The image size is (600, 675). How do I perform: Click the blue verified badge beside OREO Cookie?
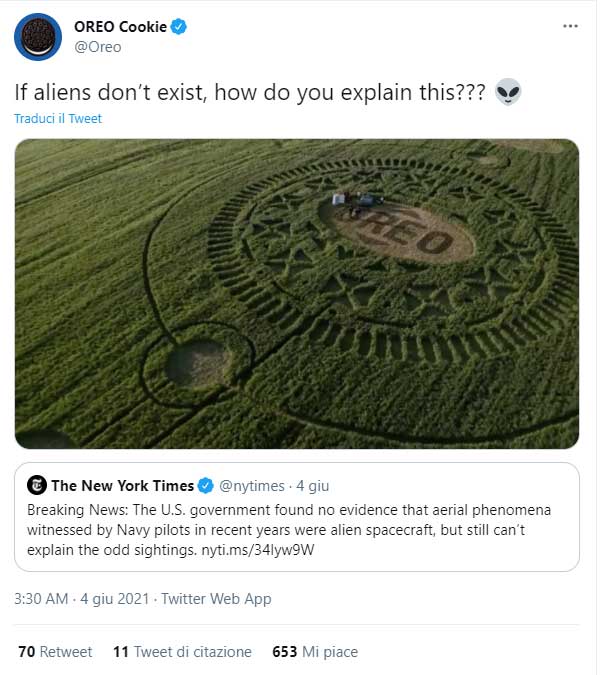click(178, 26)
